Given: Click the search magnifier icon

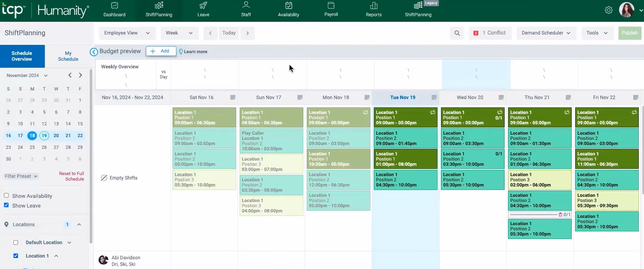Looking at the screenshot, I should [x=457, y=33].
